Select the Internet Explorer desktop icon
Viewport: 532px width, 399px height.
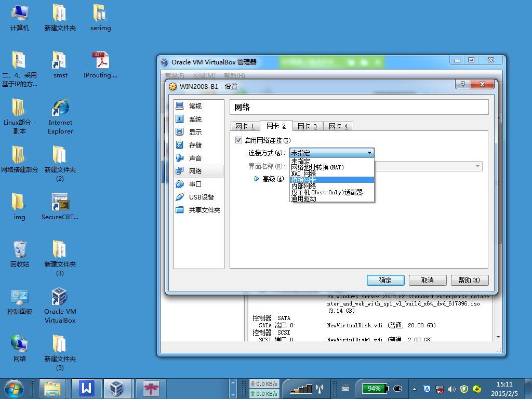click(x=60, y=116)
